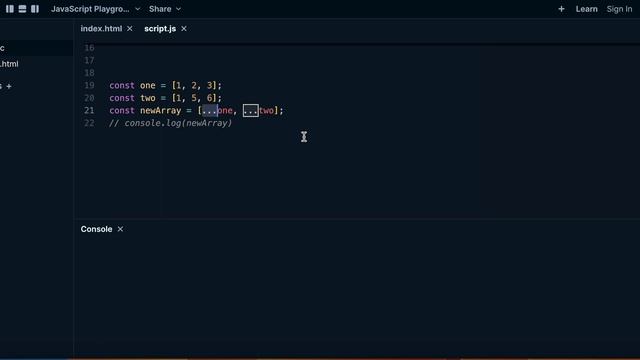
Task: Close the script.js tab
Action: 184,29
